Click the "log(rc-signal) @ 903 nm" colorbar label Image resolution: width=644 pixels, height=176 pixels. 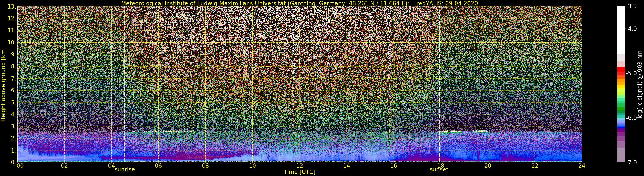640,84
